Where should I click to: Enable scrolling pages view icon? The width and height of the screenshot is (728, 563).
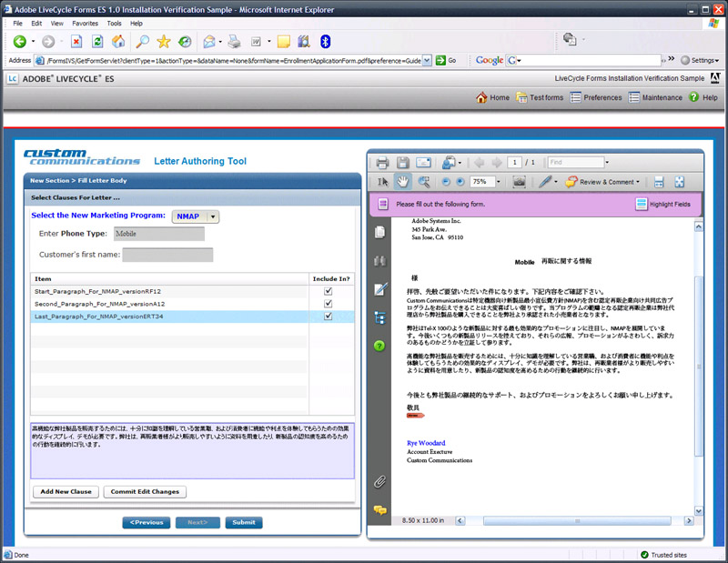[x=659, y=182]
